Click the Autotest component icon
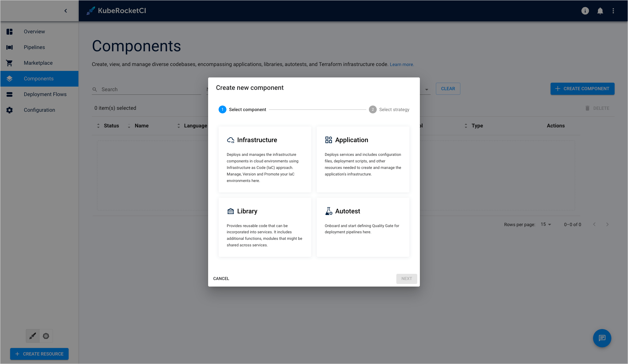628x364 pixels. pyautogui.click(x=328, y=211)
